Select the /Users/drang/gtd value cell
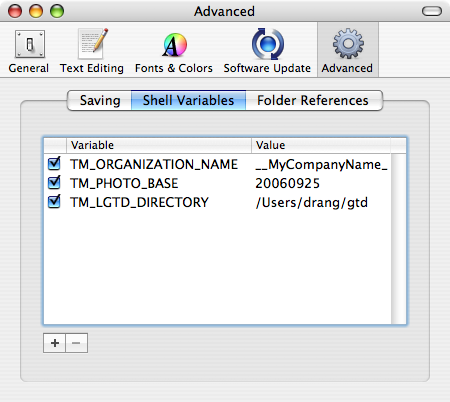Viewport: 450px width, 402px height. point(312,202)
